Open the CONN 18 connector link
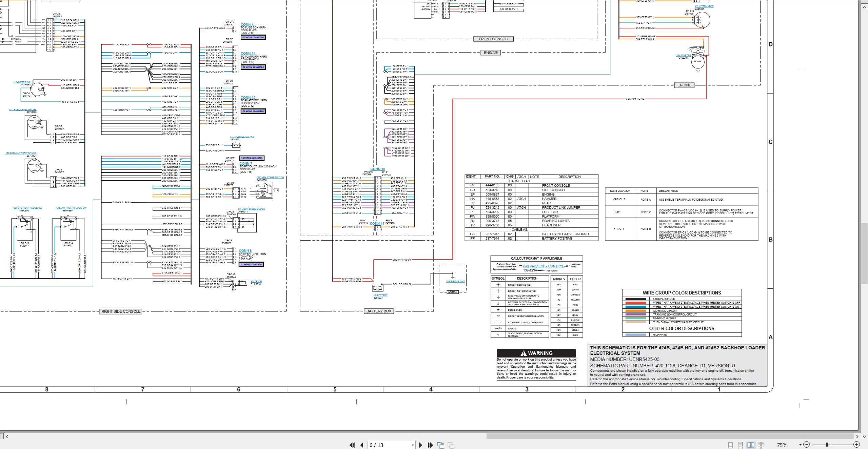Viewport: 868px width, 449px height. pos(378,169)
